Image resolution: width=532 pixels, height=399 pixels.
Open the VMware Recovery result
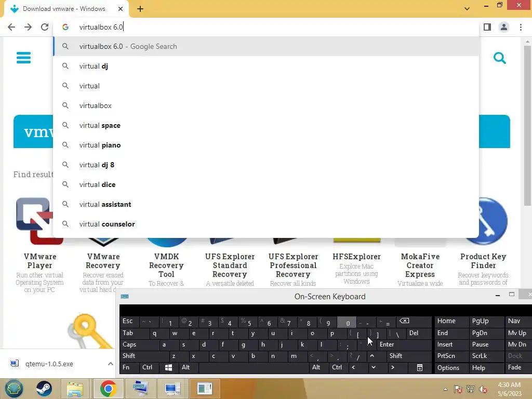[x=103, y=261]
